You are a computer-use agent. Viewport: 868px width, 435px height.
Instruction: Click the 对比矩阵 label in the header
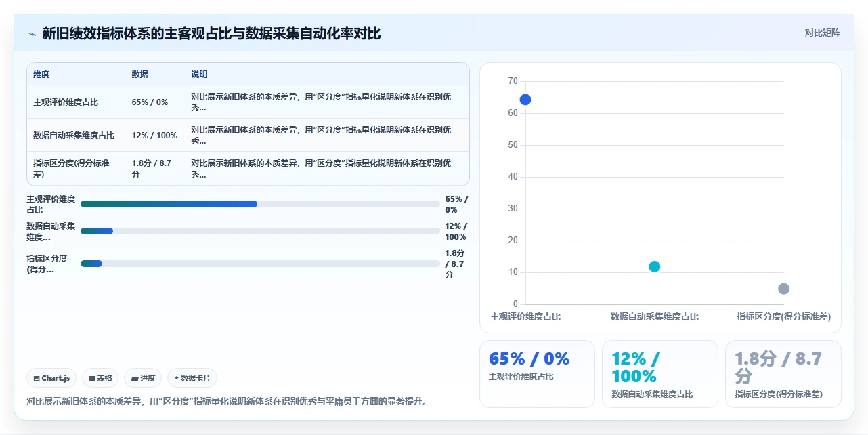(x=823, y=33)
